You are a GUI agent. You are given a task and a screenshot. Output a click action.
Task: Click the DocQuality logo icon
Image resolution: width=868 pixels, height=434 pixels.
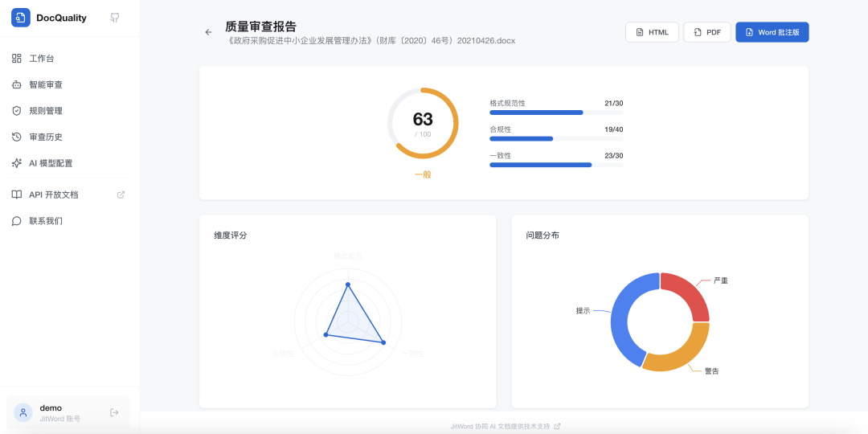[x=21, y=18]
